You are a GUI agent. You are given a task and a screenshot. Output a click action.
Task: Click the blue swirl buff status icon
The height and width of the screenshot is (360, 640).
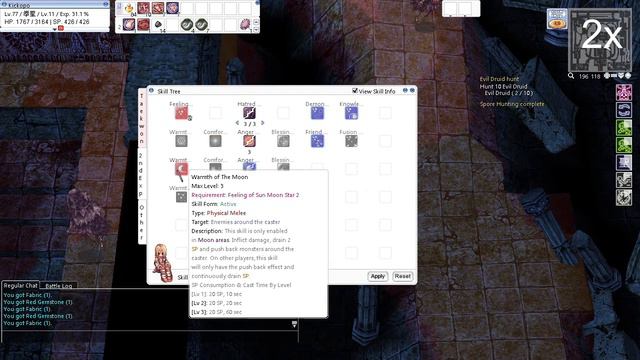coord(624,110)
